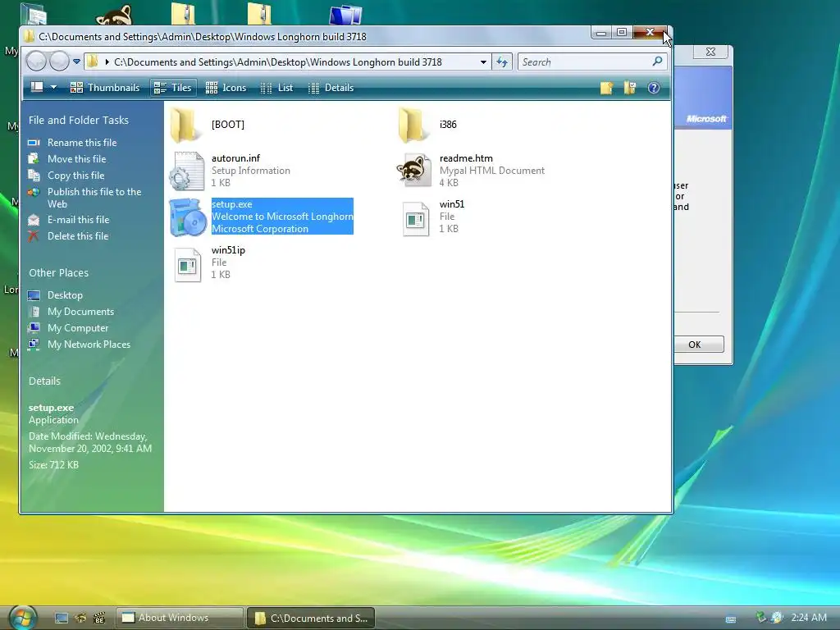Screen dimensions: 840x630
Task: Click E-mail this file
Action: point(78,220)
